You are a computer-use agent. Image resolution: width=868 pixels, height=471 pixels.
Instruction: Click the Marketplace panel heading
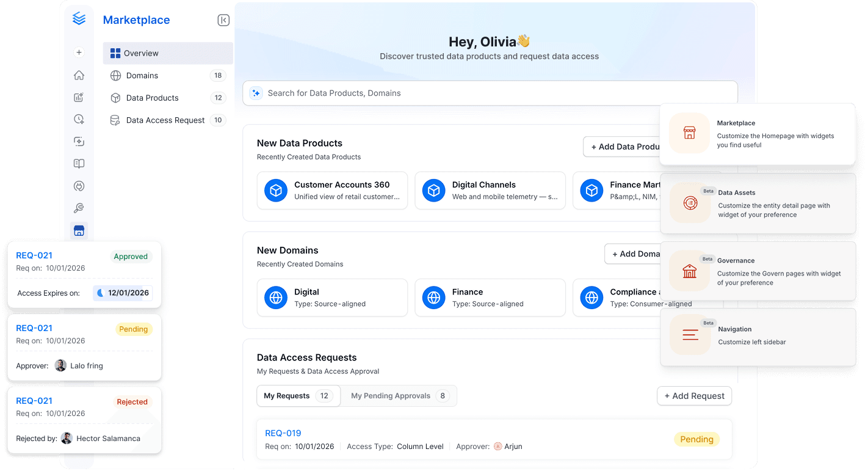(x=136, y=20)
